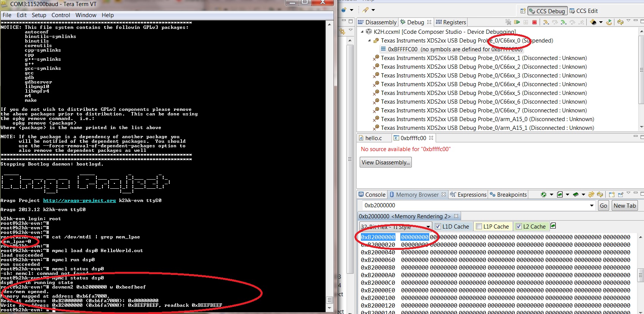This screenshot has width=644, height=314.
Task: Click the Step Over icon
Action: 555,22
